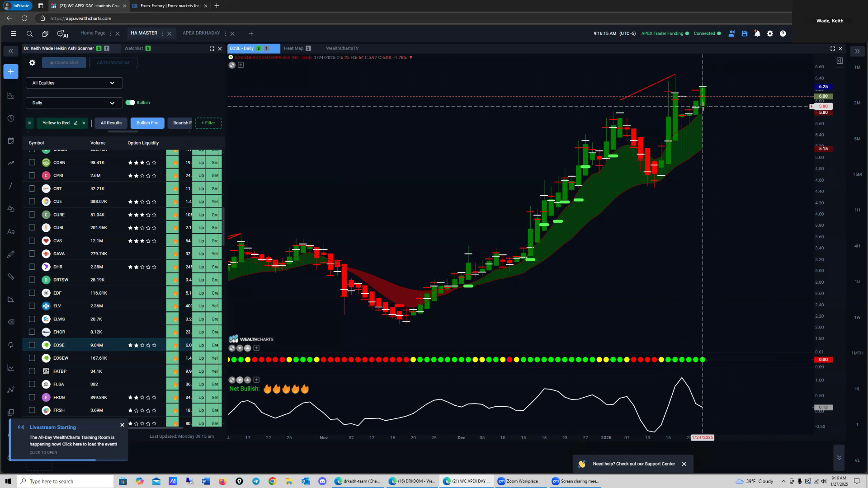868x488 pixels.
Task: Open the help question mark icon
Action: point(783,33)
